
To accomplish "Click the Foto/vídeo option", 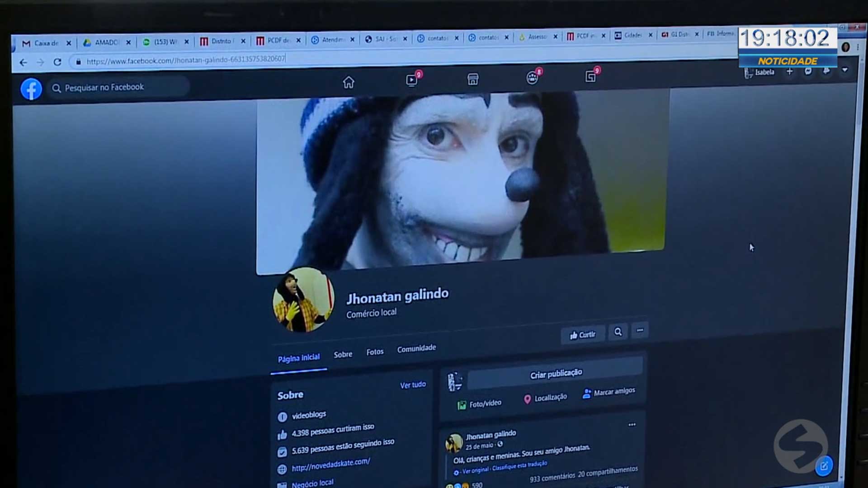I will (x=479, y=404).
